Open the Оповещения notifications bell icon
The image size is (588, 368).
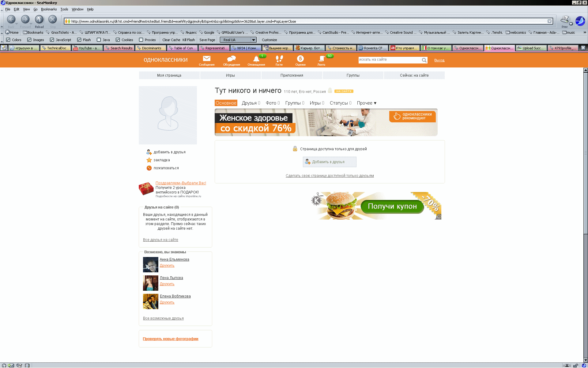coord(256,59)
